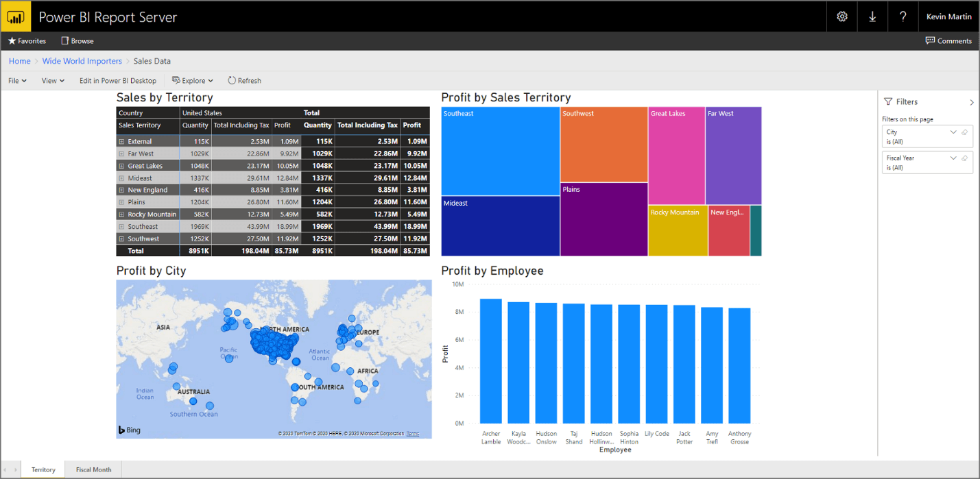Open the File menu
980x479 pixels.
pos(17,81)
